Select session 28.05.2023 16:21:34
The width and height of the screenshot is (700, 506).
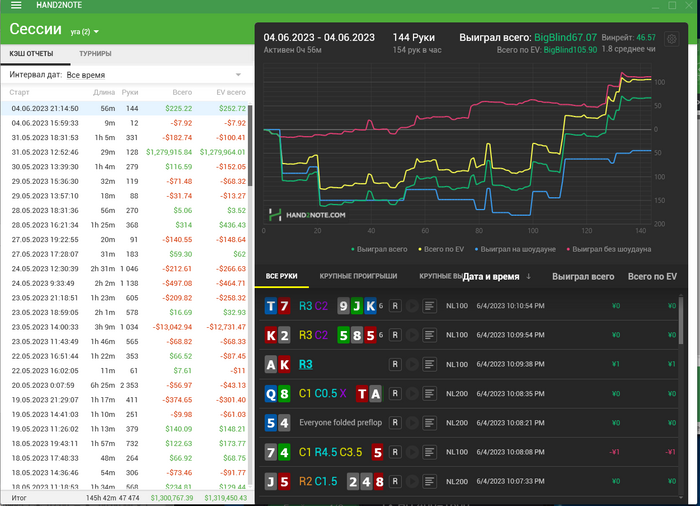[125, 225]
